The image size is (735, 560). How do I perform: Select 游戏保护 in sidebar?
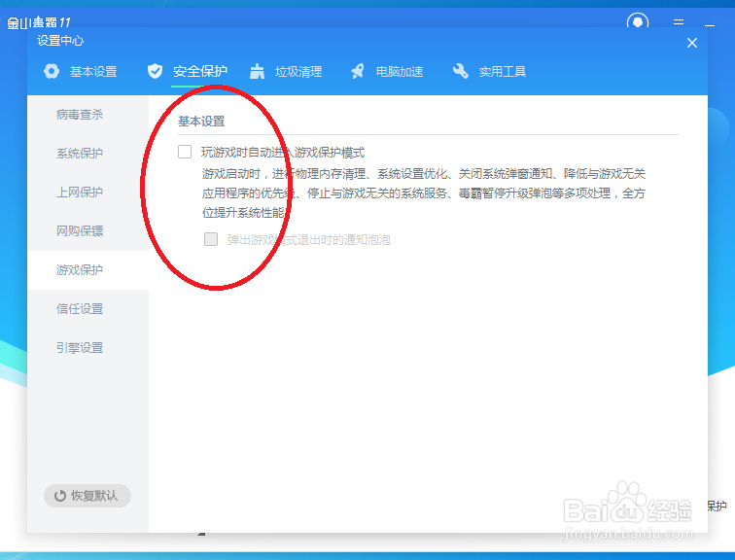coord(88,270)
